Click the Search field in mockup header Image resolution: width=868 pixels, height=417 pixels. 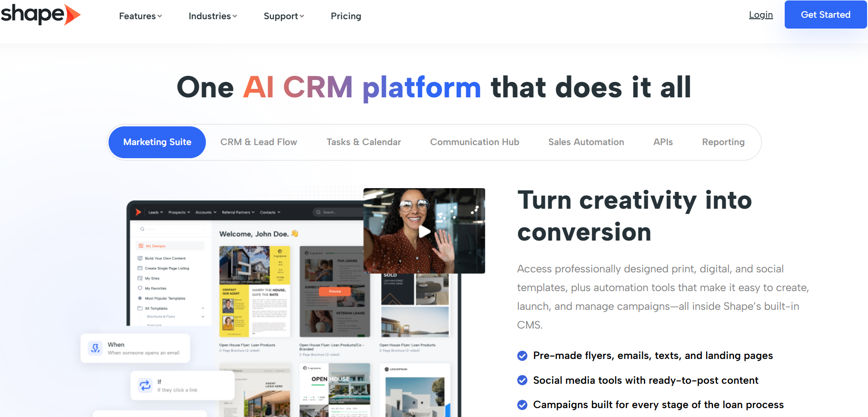(338, 212)
